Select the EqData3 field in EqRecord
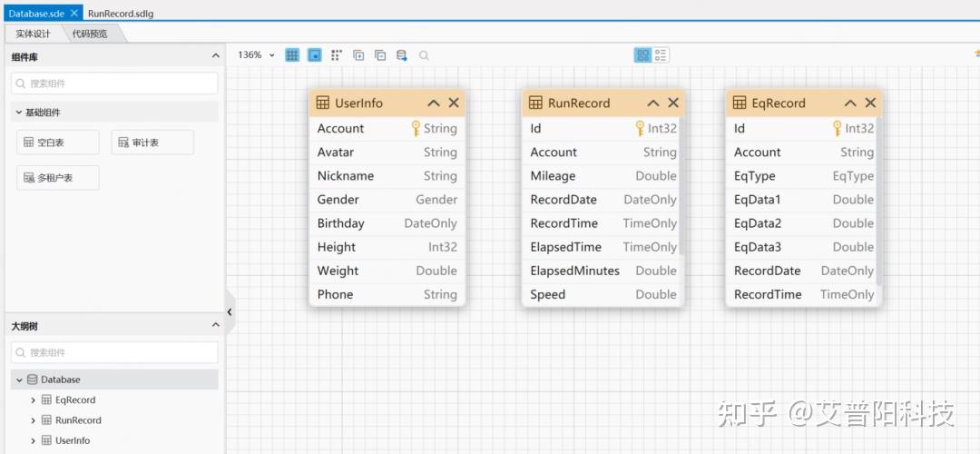This screenshot has height=454, width=980. pos(802,248)
